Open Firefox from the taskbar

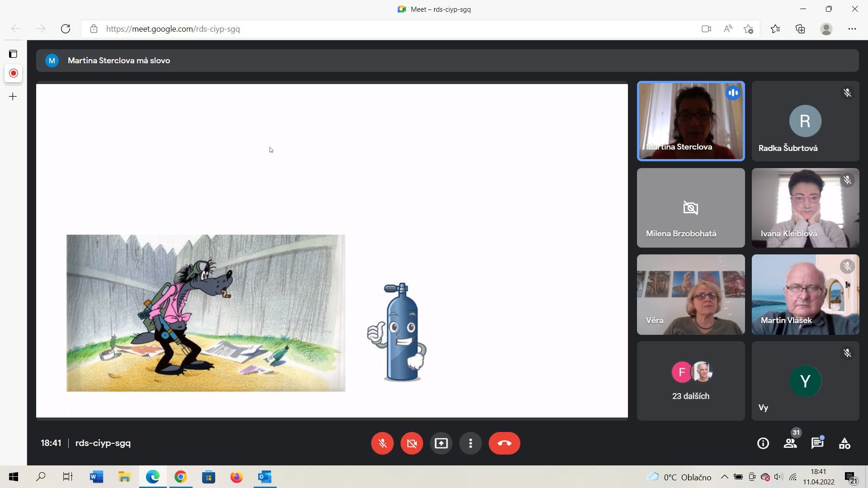click(236, 477)
